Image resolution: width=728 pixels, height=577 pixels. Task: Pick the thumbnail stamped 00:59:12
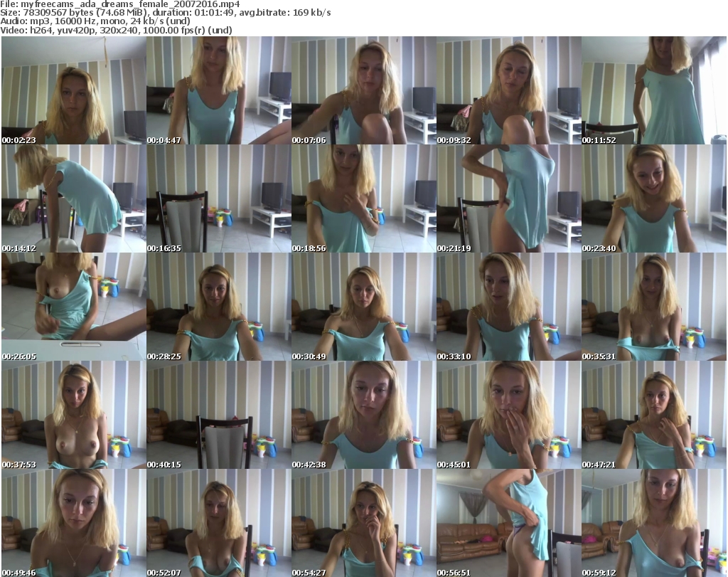click(x=654, y=523)
